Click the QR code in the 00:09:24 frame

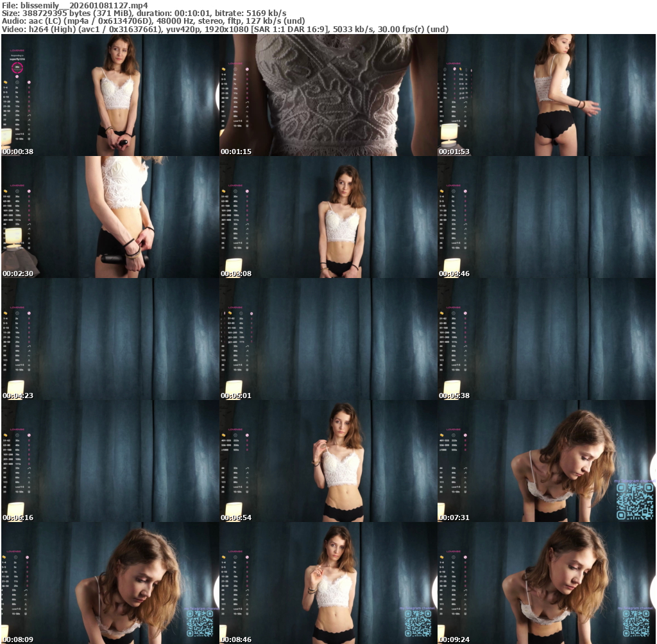click(x=635, y=623)
